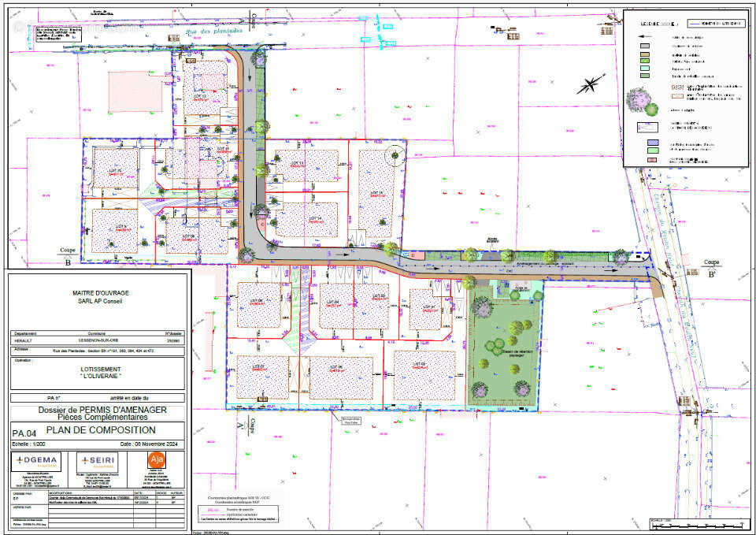Screen dimensions: 756x535
Task: Click the 'LOTISSEMENT' operation title
Action: (100, 369)
